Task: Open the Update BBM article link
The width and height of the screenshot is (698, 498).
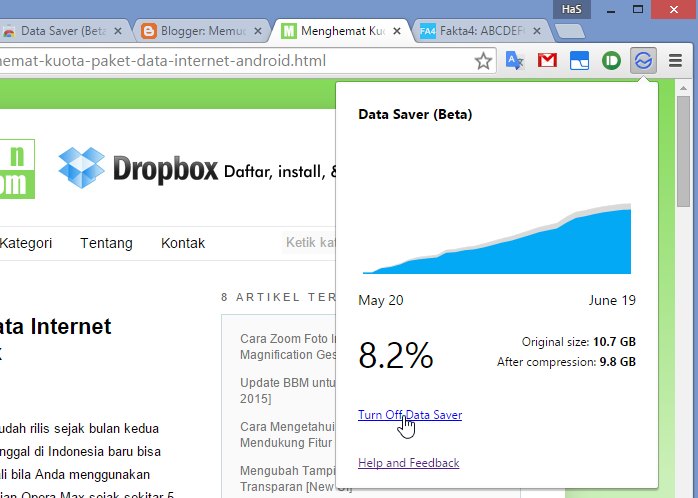Action: [x=288, y=390]
